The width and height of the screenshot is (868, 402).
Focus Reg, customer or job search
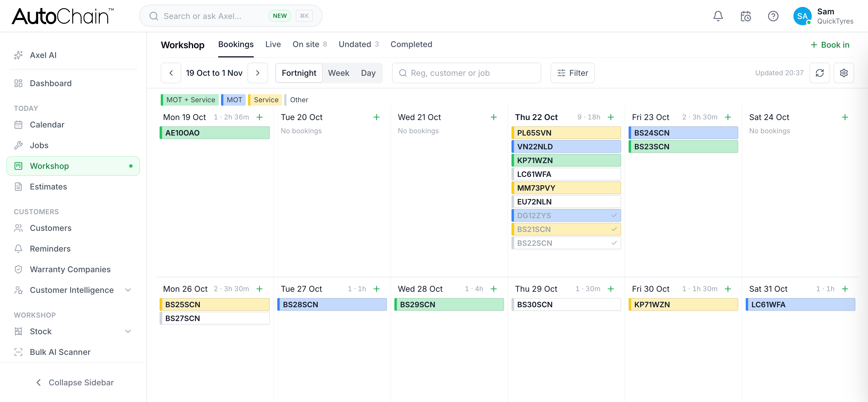tap(466, 73)
